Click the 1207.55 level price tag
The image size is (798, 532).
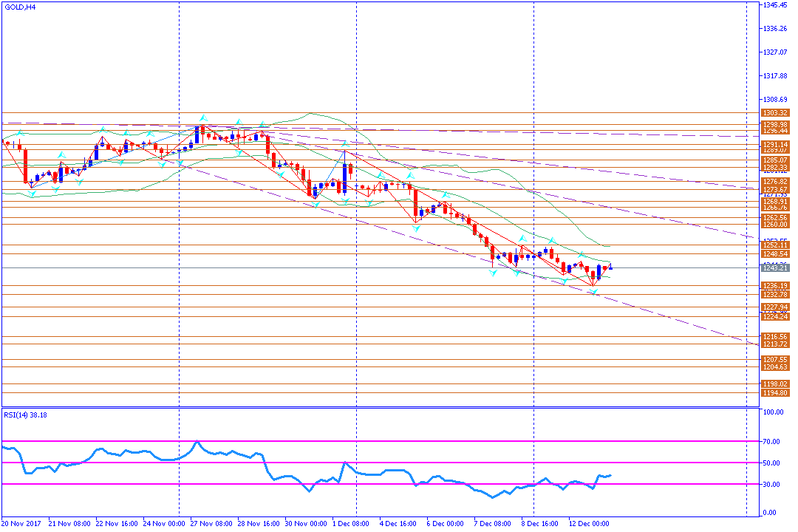click(x=775, y=359)
